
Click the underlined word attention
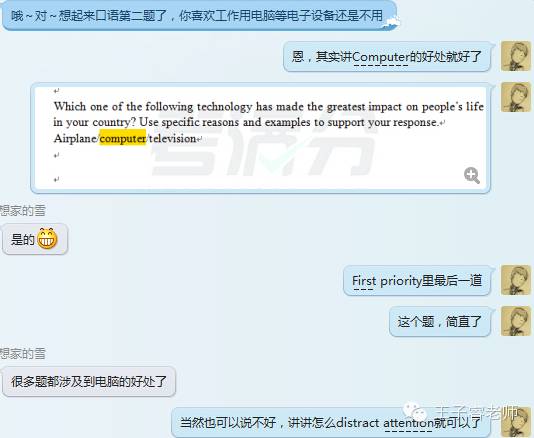point(408,423)
